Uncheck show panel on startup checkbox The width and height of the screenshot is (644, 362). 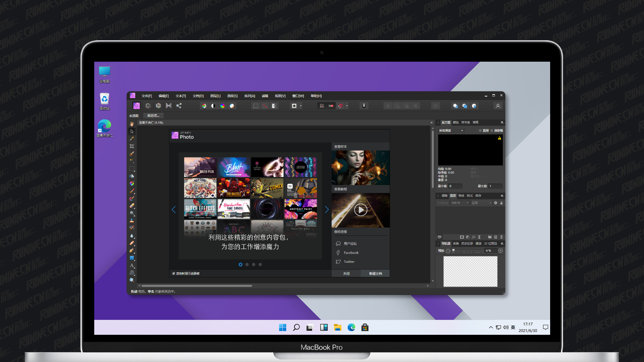tap(174, 274)
